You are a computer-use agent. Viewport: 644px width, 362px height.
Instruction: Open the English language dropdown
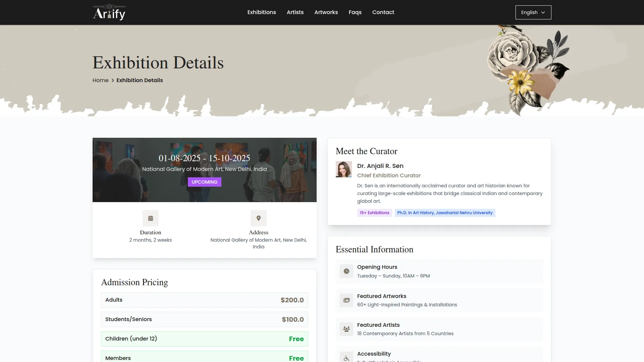pos(533,12)
